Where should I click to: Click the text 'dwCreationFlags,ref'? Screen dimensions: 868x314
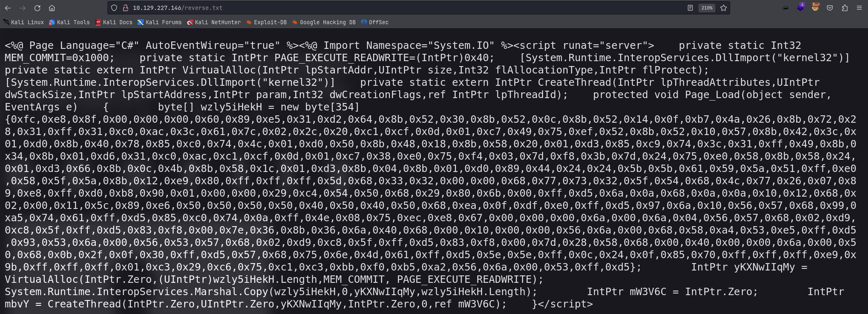pyautogui.click(x=388, y=95)
